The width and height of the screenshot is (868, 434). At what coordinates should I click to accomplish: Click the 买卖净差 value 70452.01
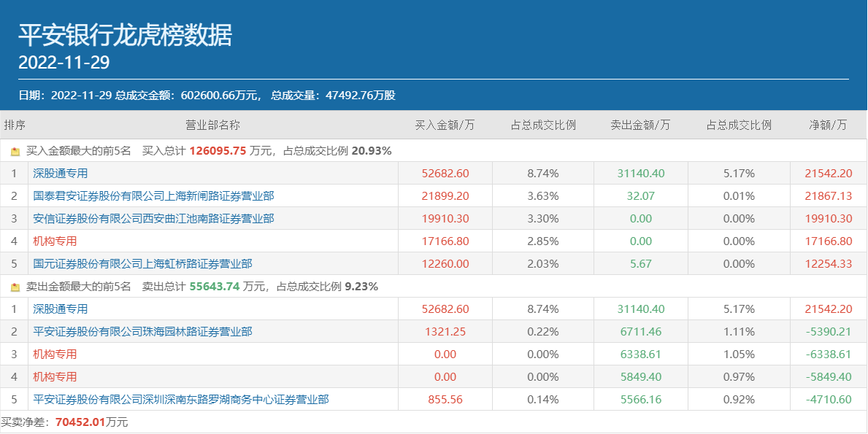tap(80, 422)
